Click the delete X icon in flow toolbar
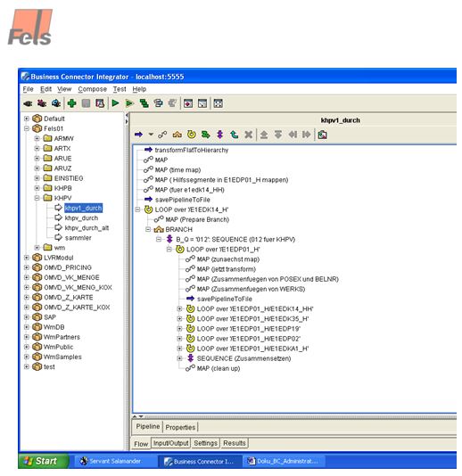The width and height of the screenshot is (462, 476). 249,135
